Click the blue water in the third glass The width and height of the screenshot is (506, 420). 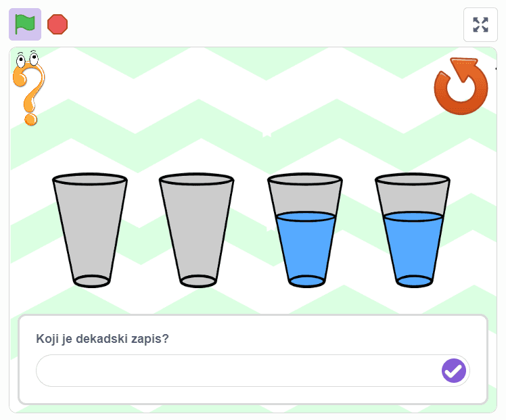coord(306,248)
